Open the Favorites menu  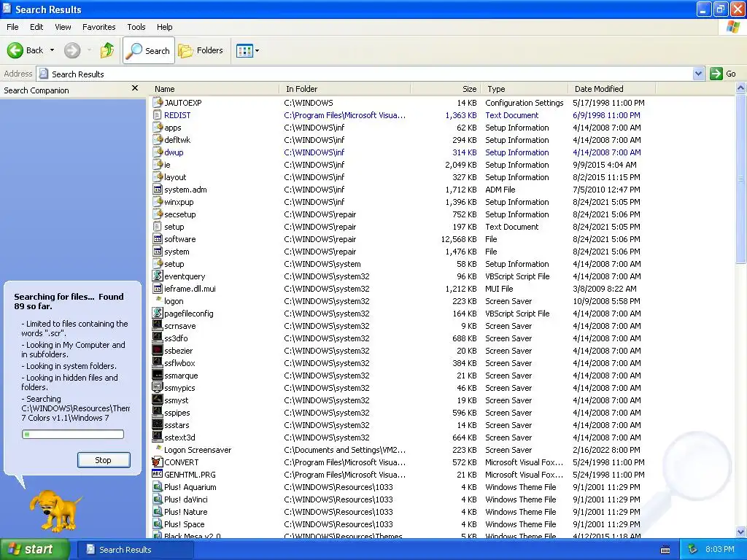point(98,27)
